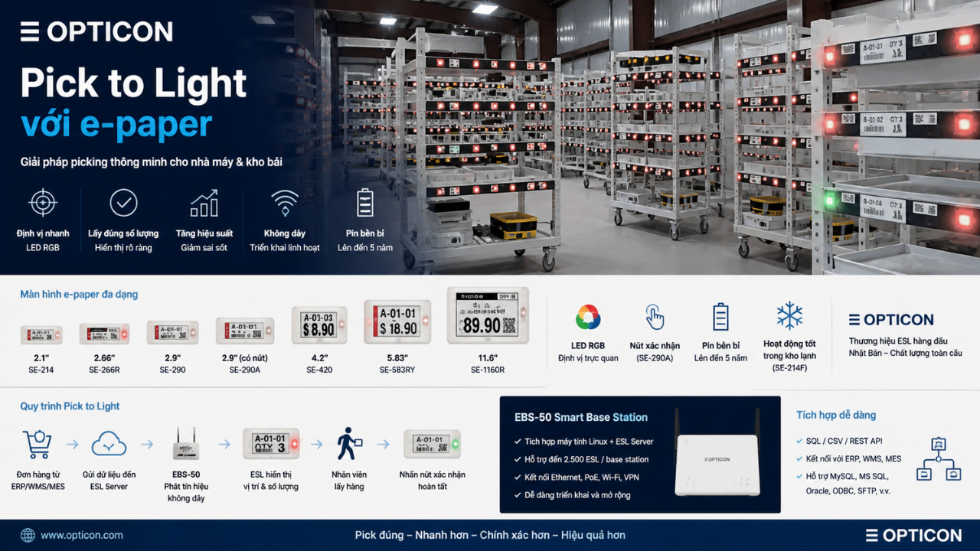The image size is (980, 551).
Task: Click the shopping cart icon for Đơn hàng
Action: 38,443
